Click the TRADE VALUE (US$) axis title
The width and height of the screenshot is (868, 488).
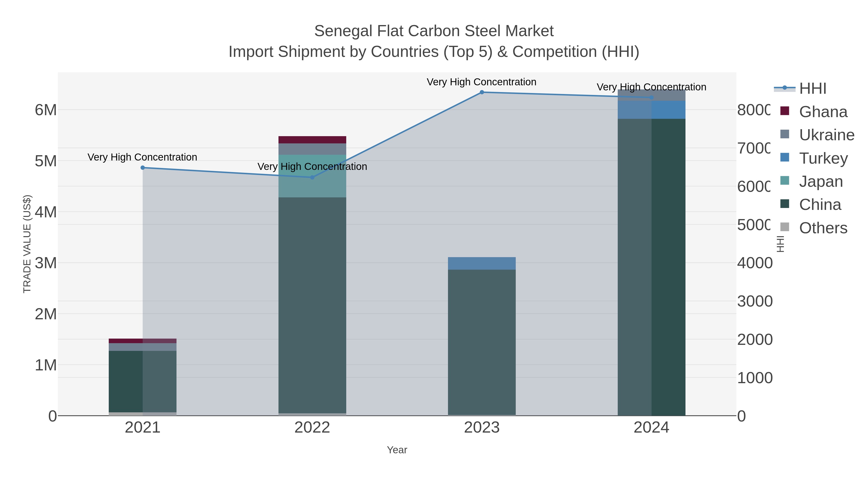(27, 244)
